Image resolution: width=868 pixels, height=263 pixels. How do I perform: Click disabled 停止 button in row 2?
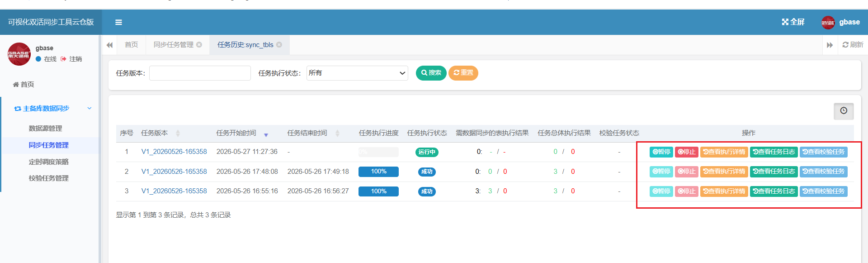[687, 172]
